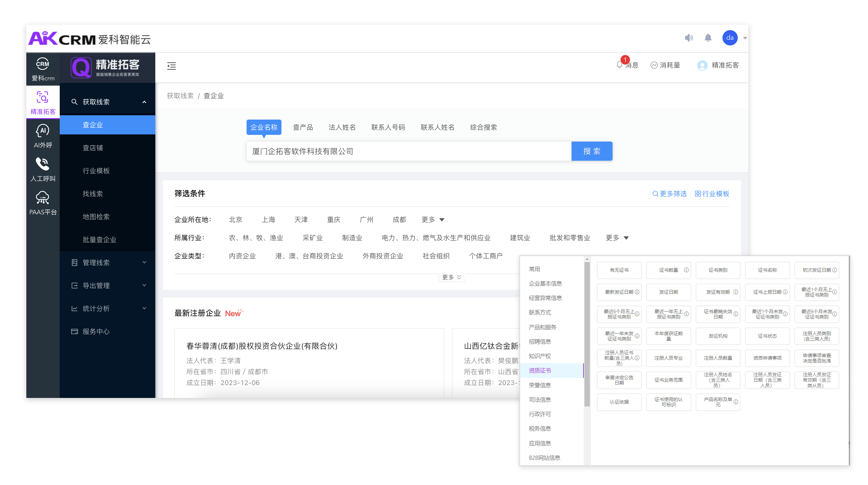
Task: Select 北京 location filter
Action: [236, 220]
